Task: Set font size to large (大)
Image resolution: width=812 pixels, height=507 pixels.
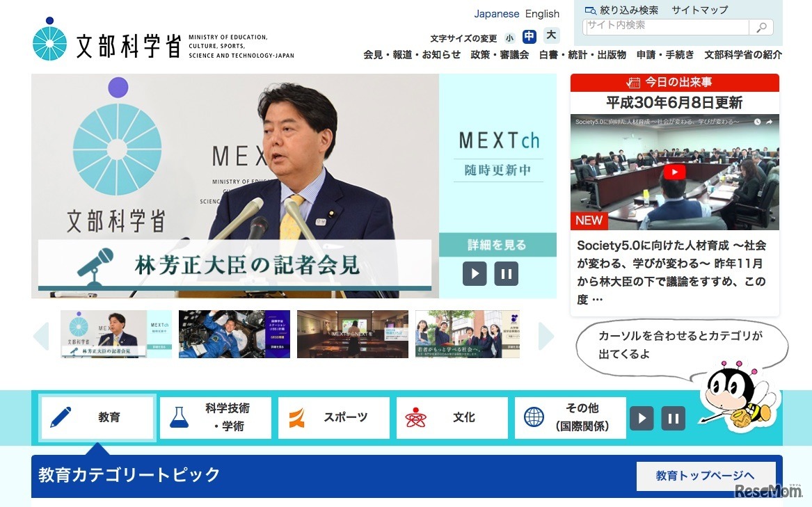Action: click(551, 35)
